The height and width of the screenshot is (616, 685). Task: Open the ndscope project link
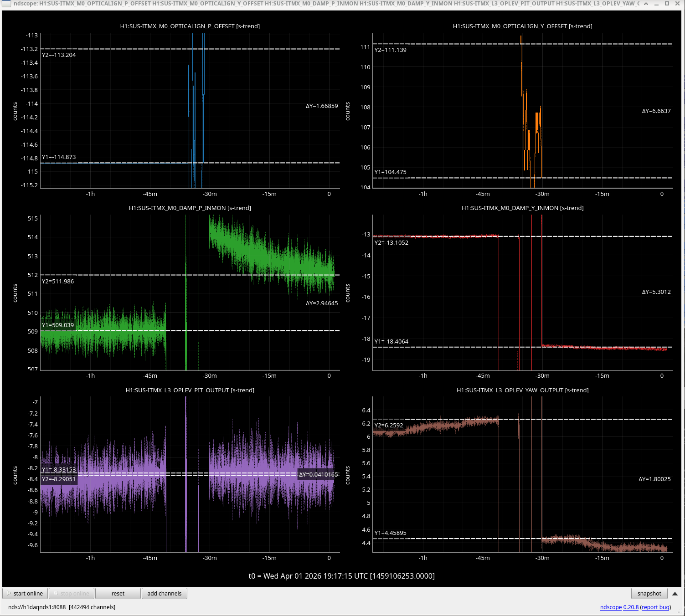tap(611, 607)
